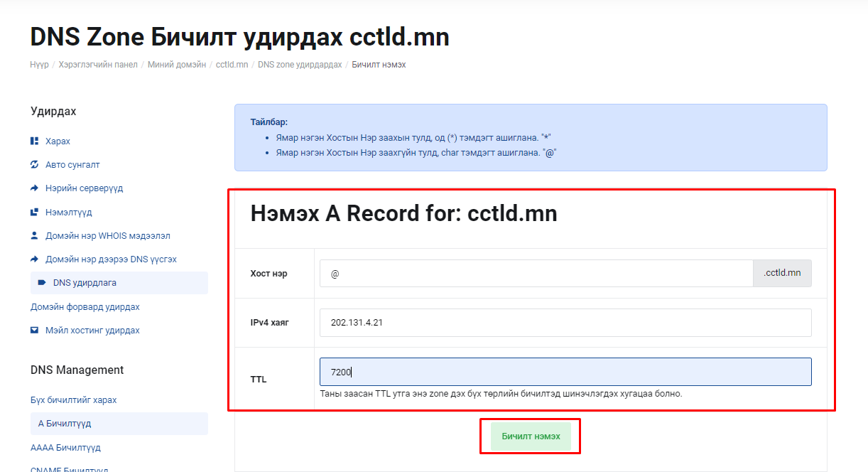This screenshot has height=472, width=868.
Task: Click the note line about the "@" symbol
Action: tap(416, 153)
